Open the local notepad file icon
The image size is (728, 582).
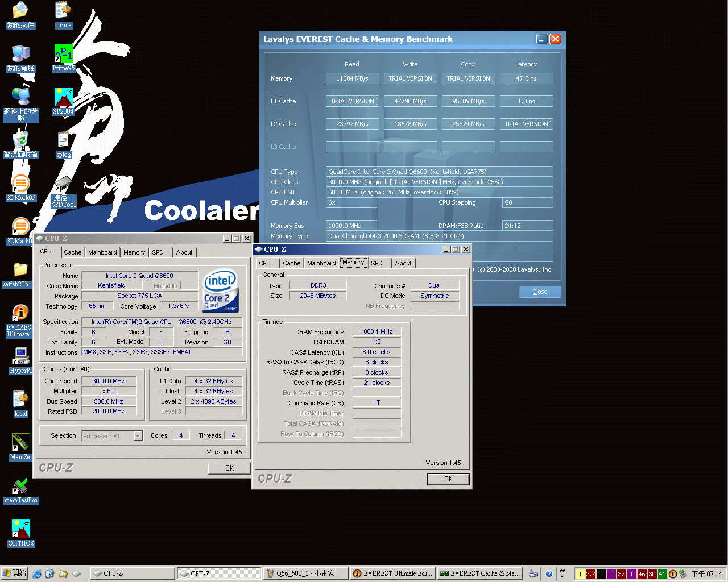[x=20, y=404]
